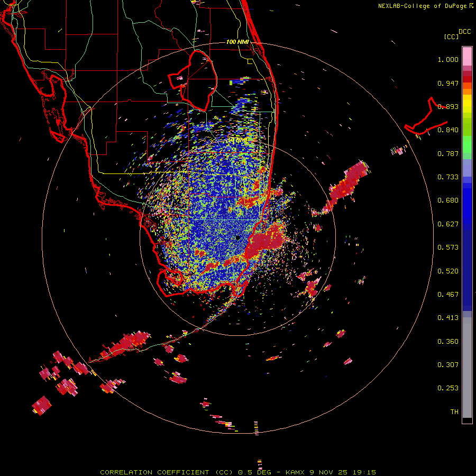This screenshot has height=476, width=476.
Task: Click the 0.787 color scale value
Action: click(x=448, y=153)
